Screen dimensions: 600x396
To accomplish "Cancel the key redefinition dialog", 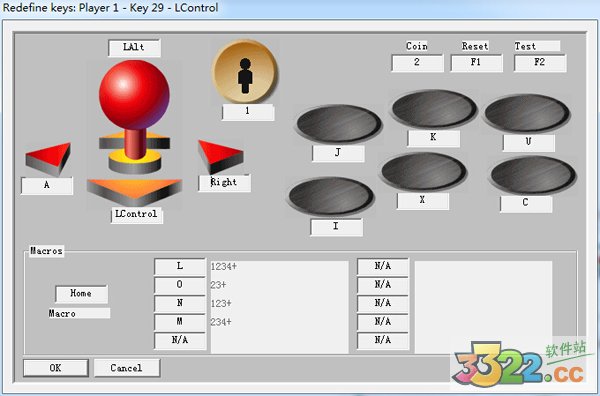I will (x=126, y=368).
